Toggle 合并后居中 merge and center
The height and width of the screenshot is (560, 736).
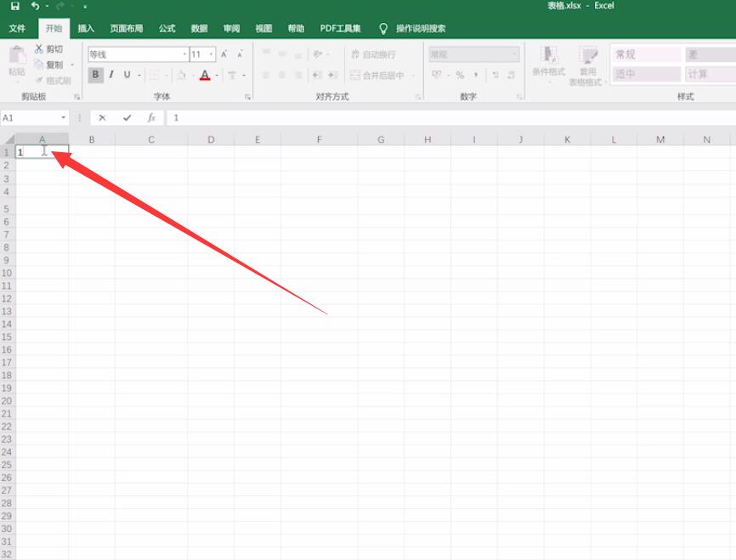click(376, 75)
